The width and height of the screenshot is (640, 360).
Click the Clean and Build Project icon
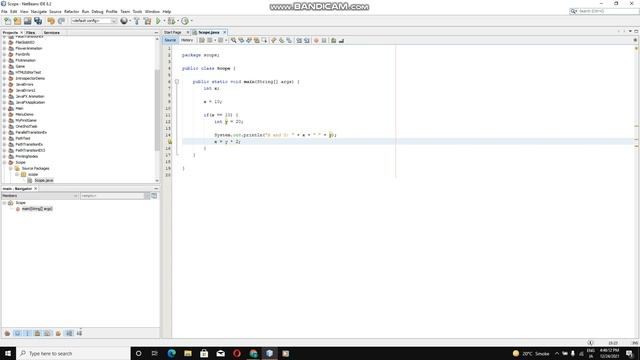tap(147, 21)
